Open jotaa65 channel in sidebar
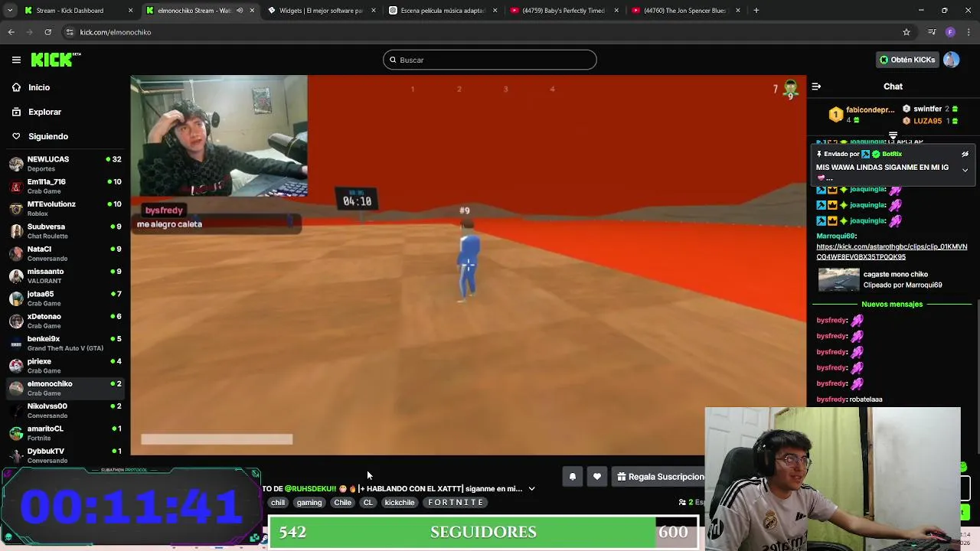This screenshot has height=551, width=980. pos(65,298)
